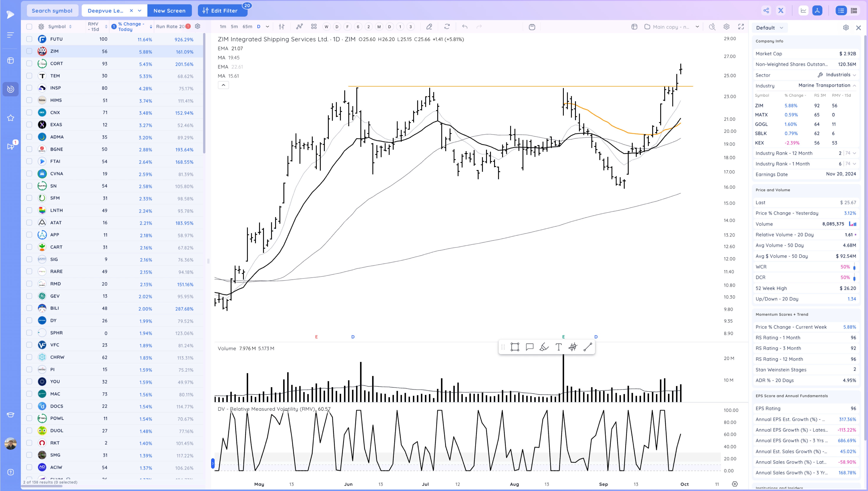868x491 pixels.
Task: Select highlighter brush tool in floating toolbar
Action: 544,347
